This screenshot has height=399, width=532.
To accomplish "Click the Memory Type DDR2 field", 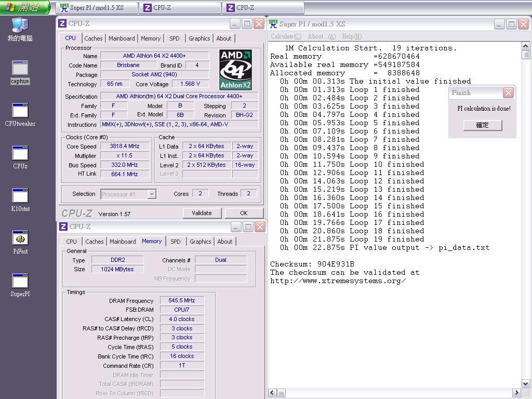I will (118, 260).
